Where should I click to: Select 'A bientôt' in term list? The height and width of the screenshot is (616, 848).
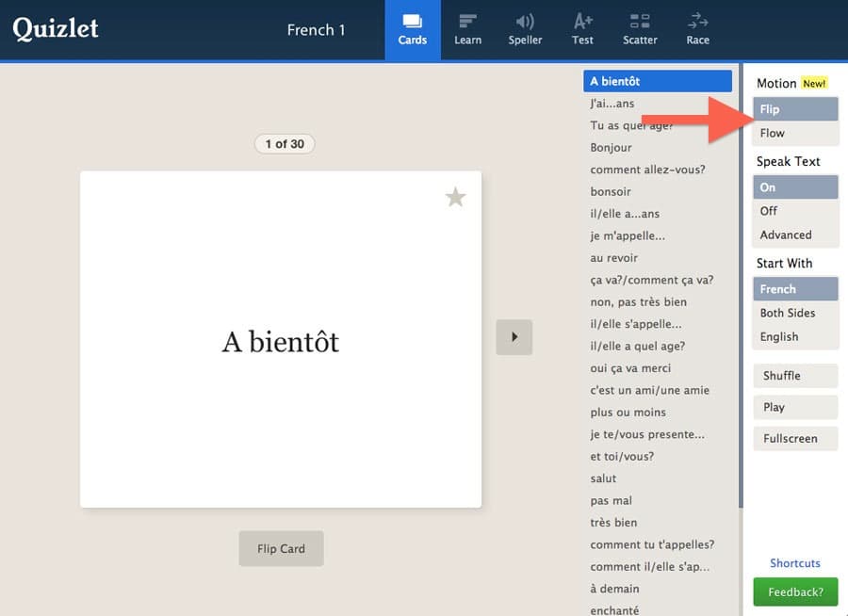tap(658, 81)
